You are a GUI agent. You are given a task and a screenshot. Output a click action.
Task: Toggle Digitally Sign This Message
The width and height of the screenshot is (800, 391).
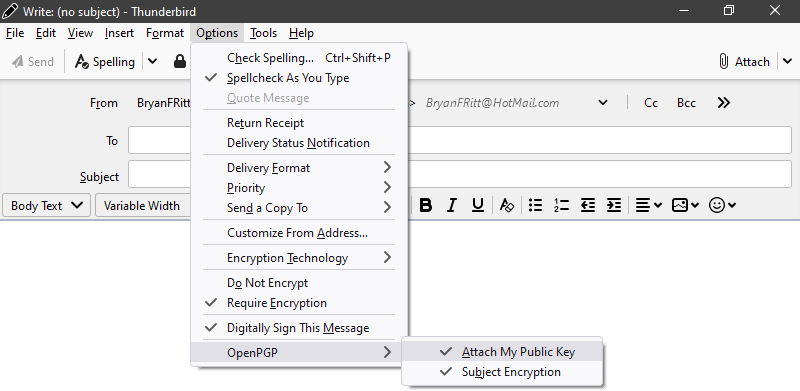(x=298, y=328)
